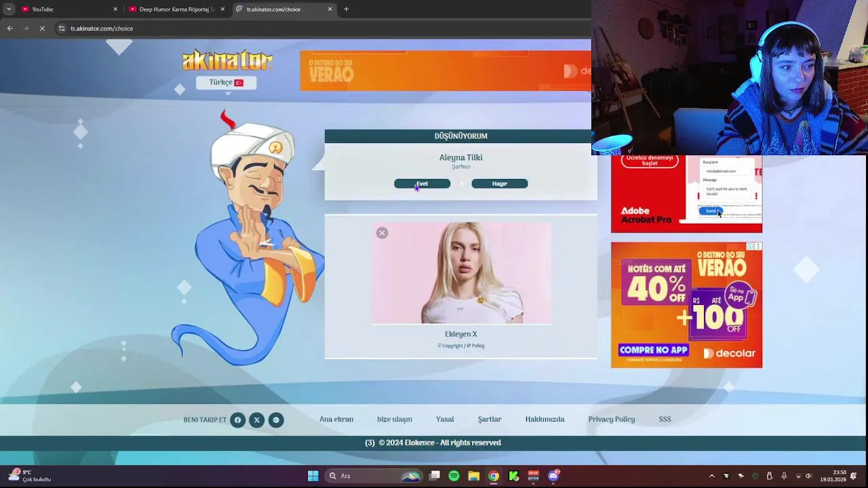Open the green K app on taskbar
868x488 pixels.
click(513, 476)
